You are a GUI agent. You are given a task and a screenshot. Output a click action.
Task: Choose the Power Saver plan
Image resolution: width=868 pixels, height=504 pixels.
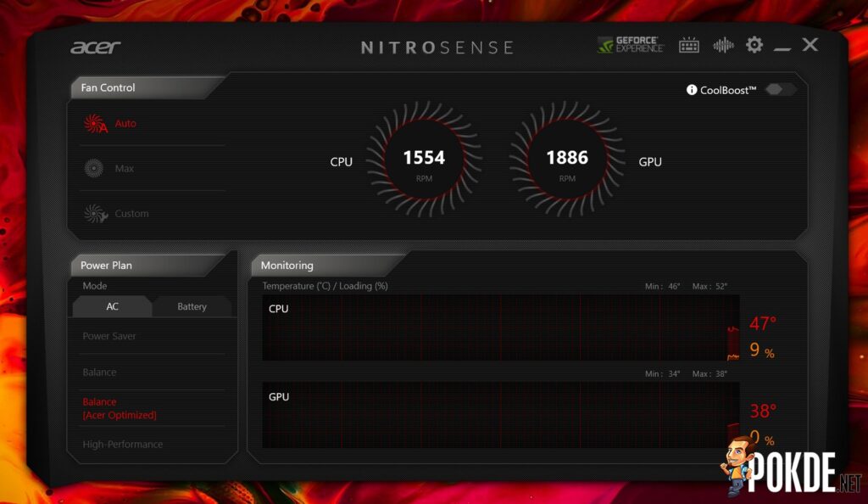(109, 336)
